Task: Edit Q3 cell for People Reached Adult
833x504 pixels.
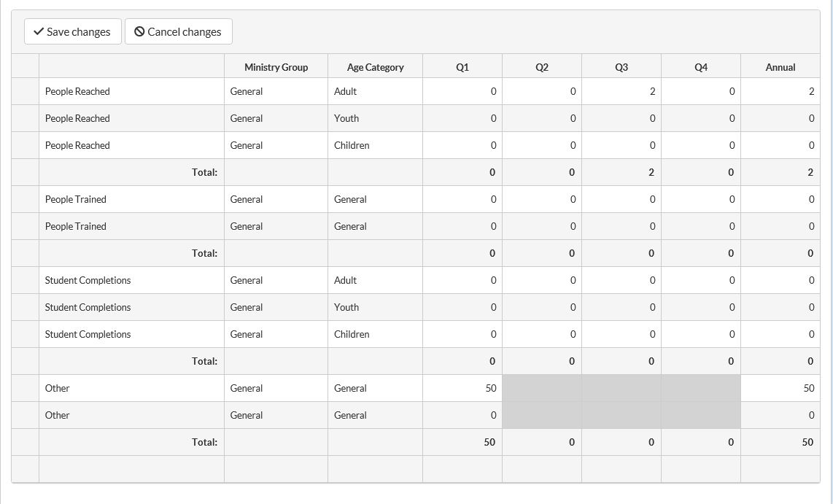Action: [x=621, y=91]
